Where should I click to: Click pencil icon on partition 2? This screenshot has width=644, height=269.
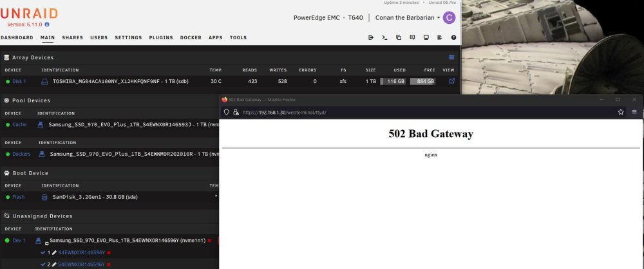point(54,264)
